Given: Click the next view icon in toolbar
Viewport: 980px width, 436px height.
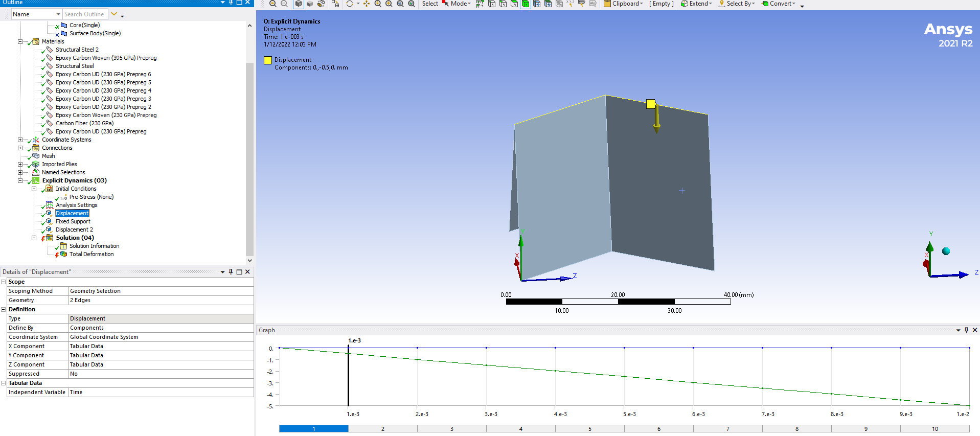Looking at the screenshot, I should click(284, 4).
